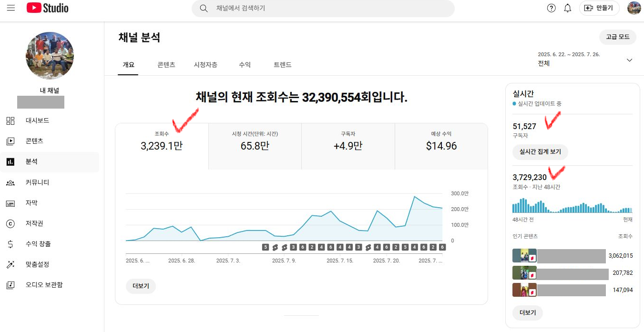This screenshot has width=644, height=332.
Task: Open the notifications bell
Action: [x=567, y=8]
